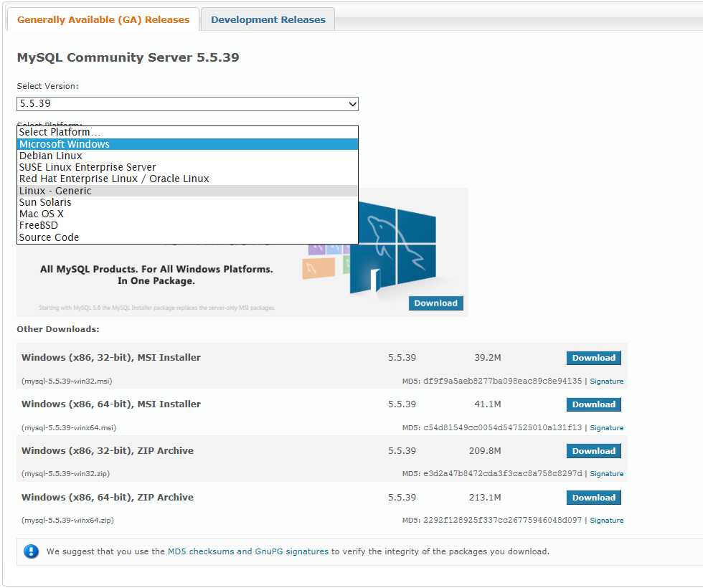Select Microsoft Windows in platform list
The height and width of the screenshot is (588, 703).
click(x=187, y=144)
